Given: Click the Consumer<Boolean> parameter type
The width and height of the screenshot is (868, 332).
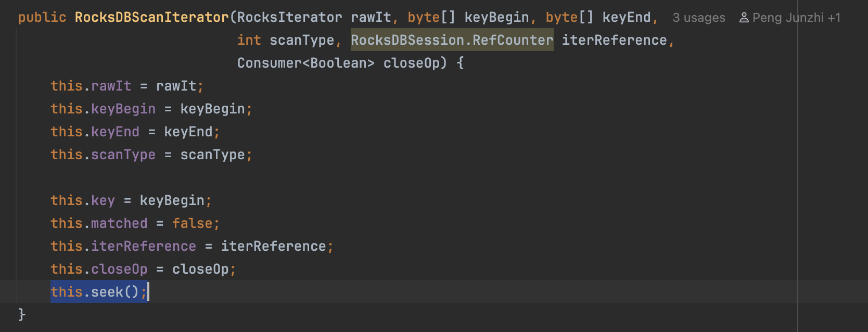Looking at the screenshot, I should (x=305, y=63).
